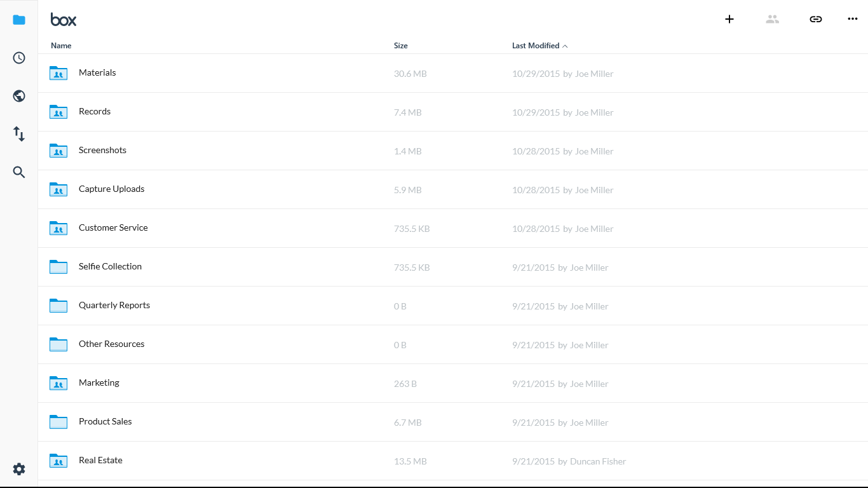The height and width of the screenshot is (488, 868).
Task: Open the three-dot more options menu
Action: (853, 19)
